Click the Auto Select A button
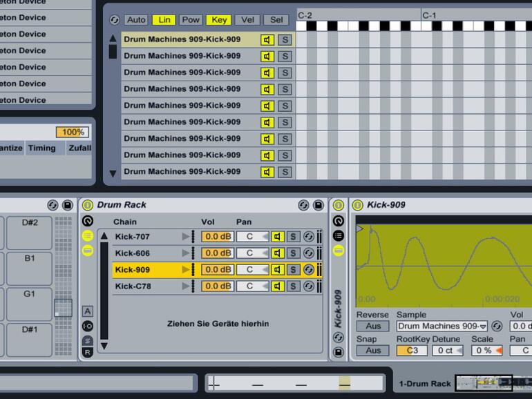This screenshot has height=399, width=532. coord(88,311)
